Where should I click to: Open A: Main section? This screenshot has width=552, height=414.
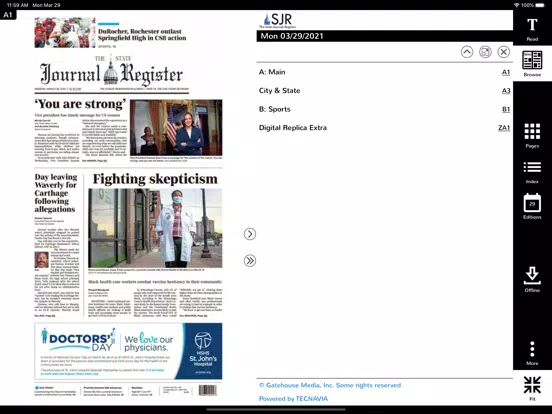point(272,72)
